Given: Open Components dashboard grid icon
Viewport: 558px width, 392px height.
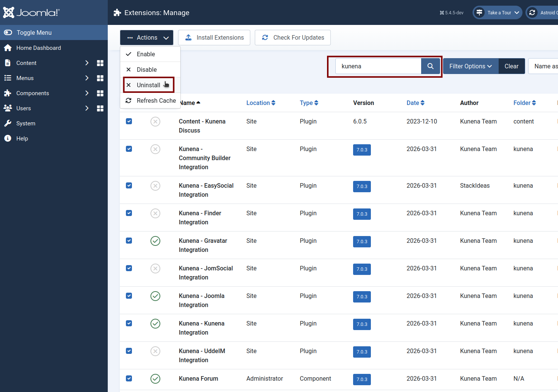Looking at the screenshot, I should (100, 93).
